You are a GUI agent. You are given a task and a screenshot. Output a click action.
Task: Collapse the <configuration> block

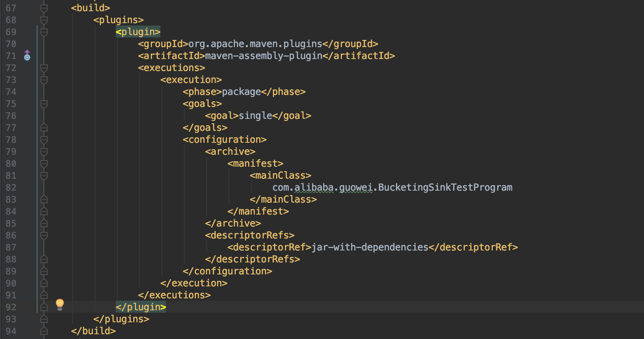(x=44, y=140)
